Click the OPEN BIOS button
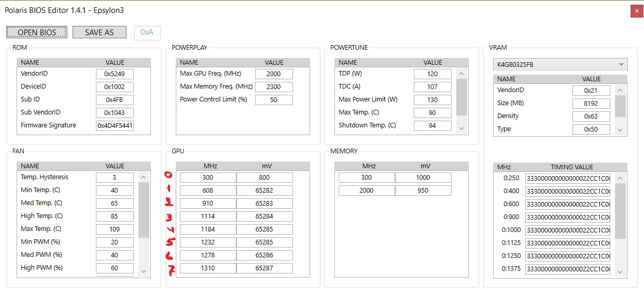The image size is (644, 290). [x=37, y=32]
